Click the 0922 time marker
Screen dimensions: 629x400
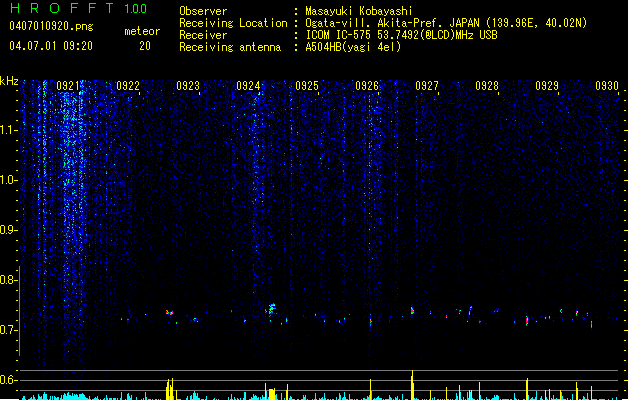click(x=128, y=86)
